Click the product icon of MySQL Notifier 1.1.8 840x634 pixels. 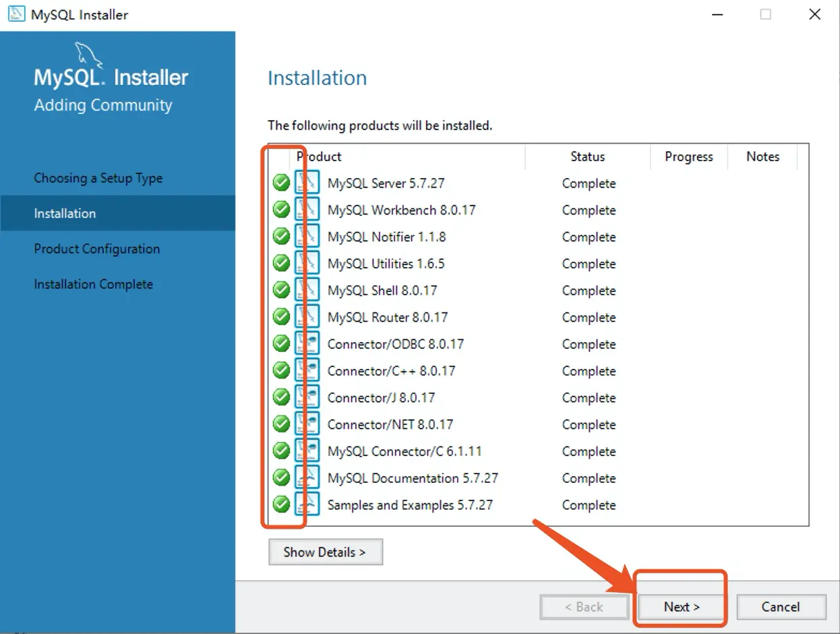point(307,237)
